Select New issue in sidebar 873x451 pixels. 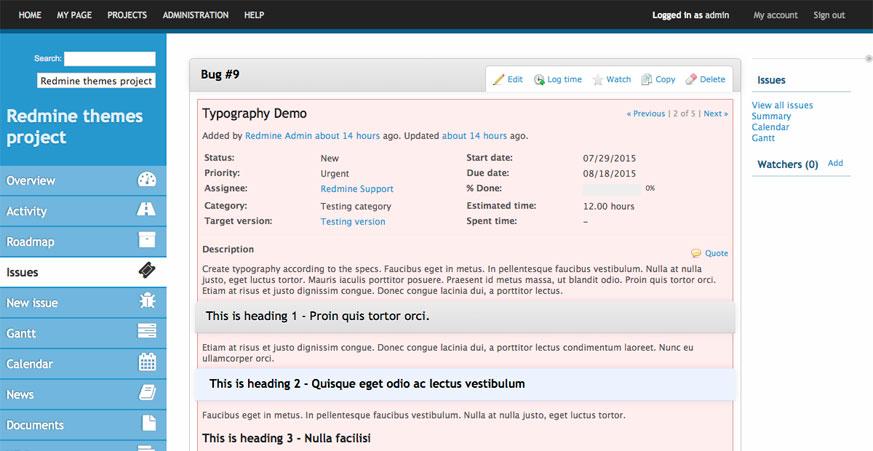(x=83, y=303)
